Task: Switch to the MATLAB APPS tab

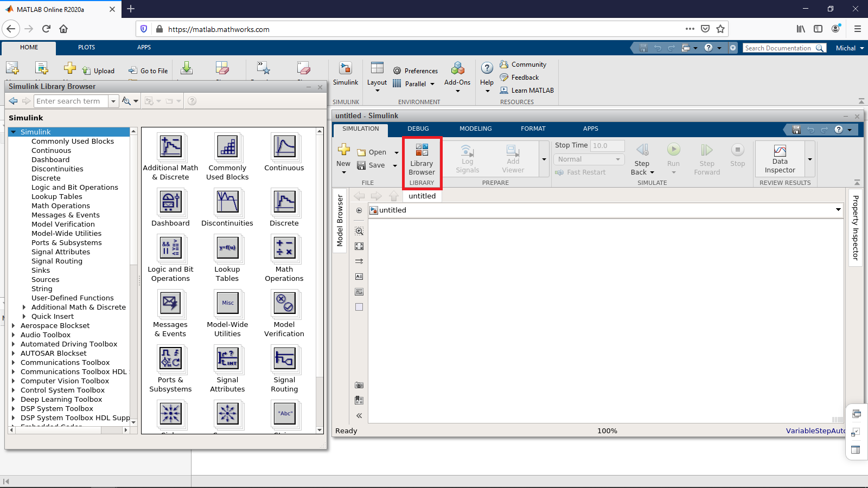Action: point(144,48)
